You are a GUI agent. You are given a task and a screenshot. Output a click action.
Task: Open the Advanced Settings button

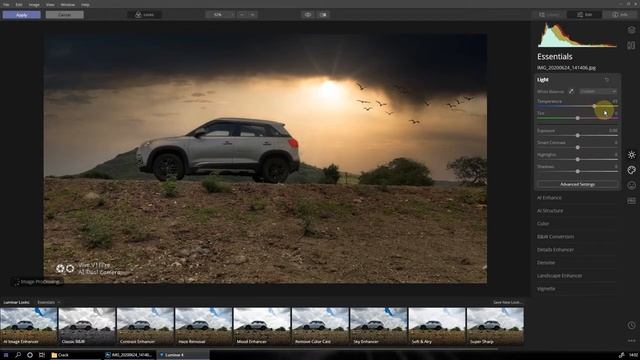(x=577, y=184)
